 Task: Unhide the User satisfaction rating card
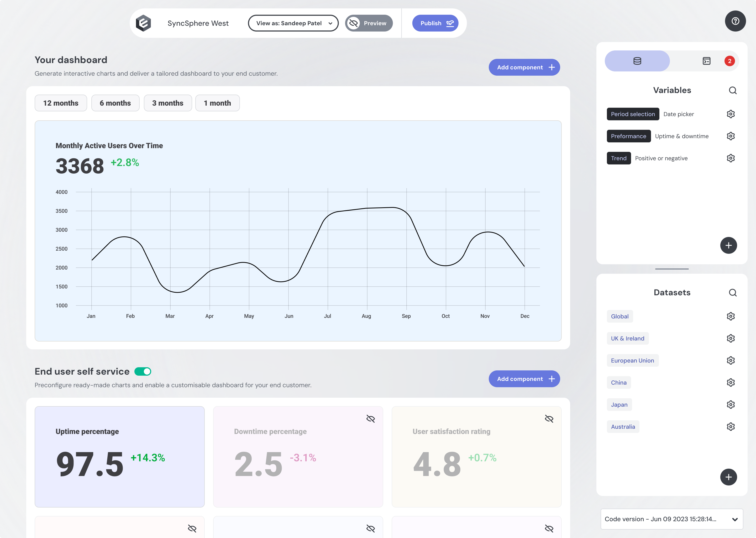(549, 419)
